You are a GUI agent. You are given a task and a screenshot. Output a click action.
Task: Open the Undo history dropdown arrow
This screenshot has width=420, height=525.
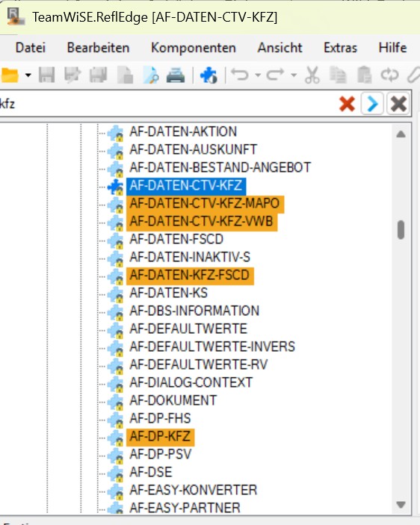click(x=258, y=75)
